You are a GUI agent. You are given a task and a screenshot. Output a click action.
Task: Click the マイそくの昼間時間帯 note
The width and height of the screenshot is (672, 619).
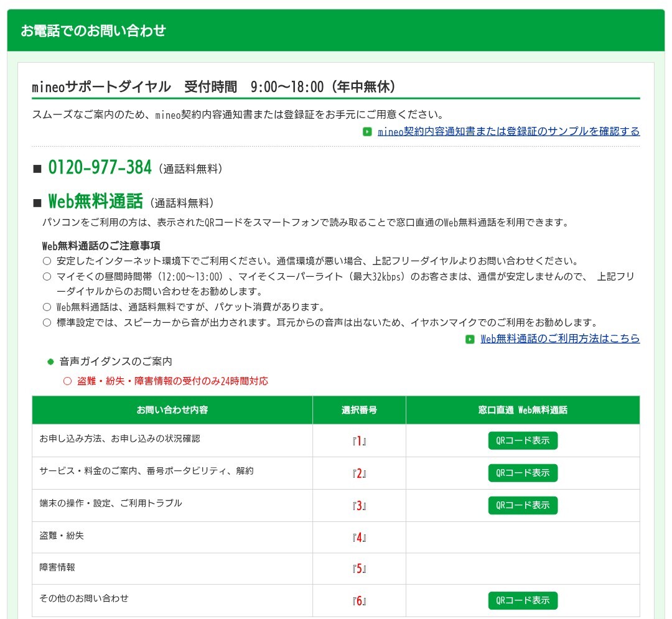345,284
